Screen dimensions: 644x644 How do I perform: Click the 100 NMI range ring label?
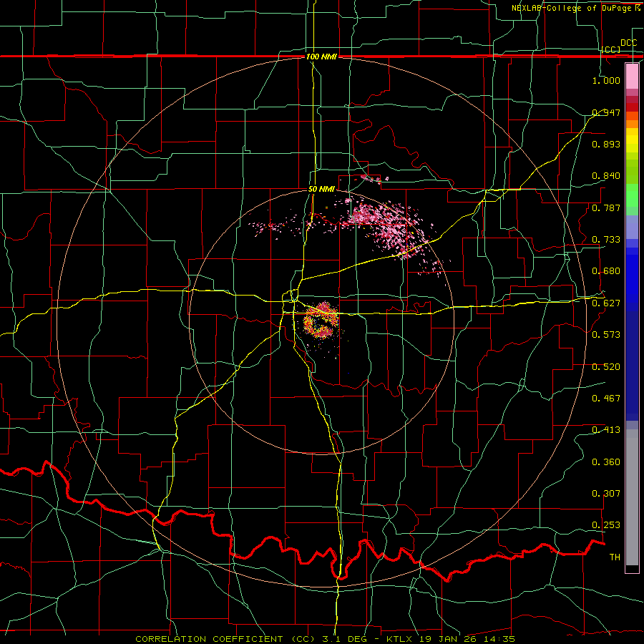coord(321,57)
